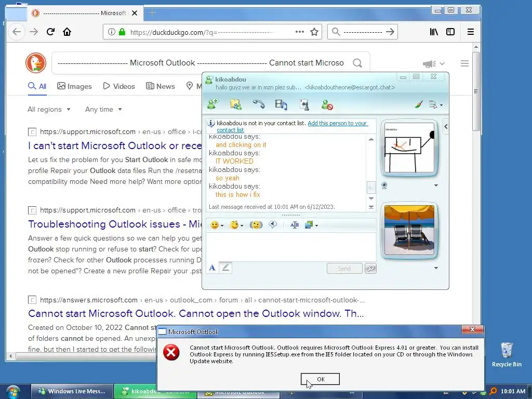Image resolution: width=532 pixels, height=399 pixels.
Task: Click the DuckDuckGo logo
Action: click(x=36, y=63)
